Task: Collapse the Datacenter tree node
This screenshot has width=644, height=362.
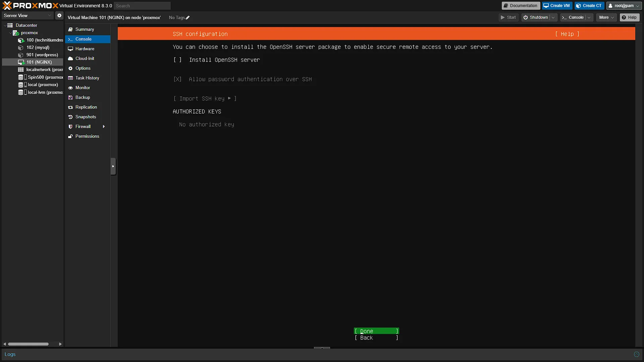Action: [x=5, y=25]
